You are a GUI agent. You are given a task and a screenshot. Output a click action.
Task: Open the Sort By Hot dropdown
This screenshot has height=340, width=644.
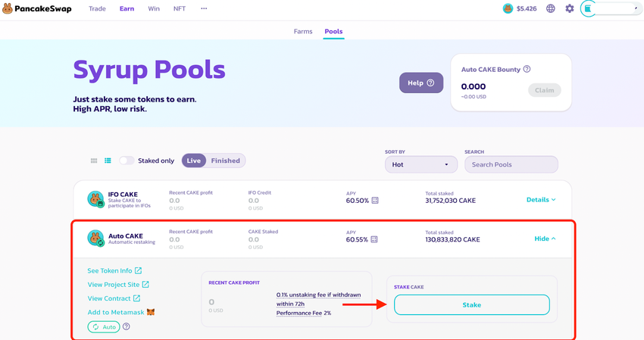pyautogui.click(x=420, y=164)
